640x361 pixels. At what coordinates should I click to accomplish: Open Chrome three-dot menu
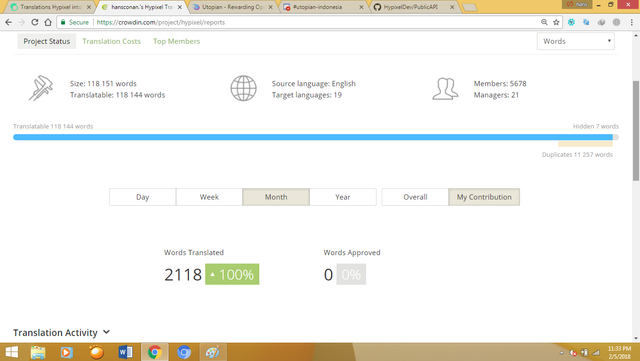(631, 22)
